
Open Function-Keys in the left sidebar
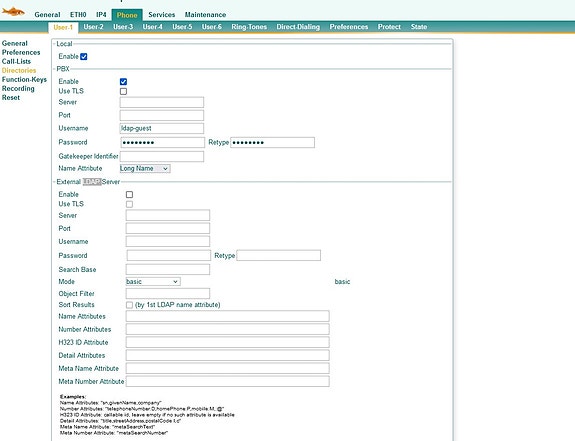24,80
